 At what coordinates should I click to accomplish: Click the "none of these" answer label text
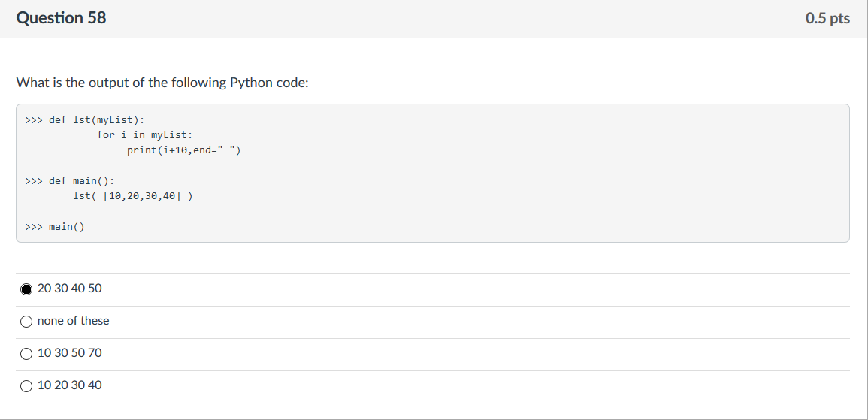coord(73,320)
